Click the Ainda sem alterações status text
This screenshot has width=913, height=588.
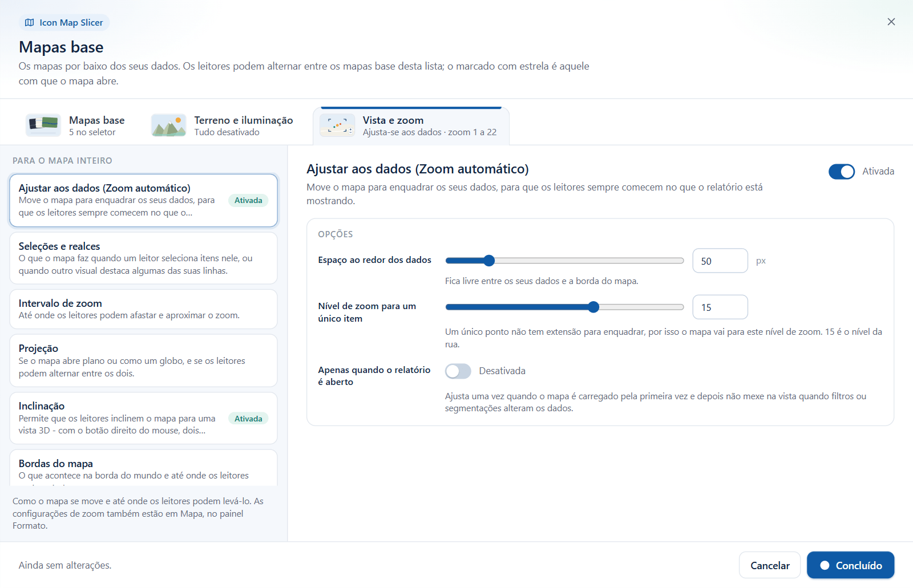[x=65, y=565]
